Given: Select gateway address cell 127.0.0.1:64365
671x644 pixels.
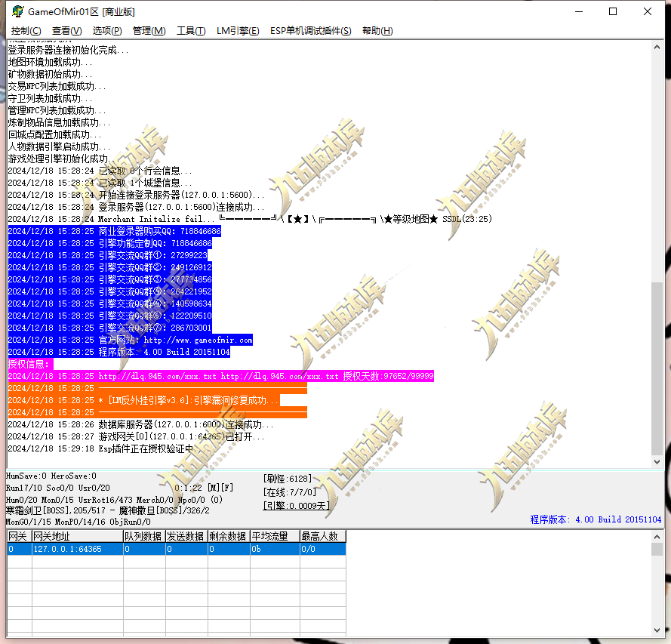Looking at the screenshot, I should (78, 549).
